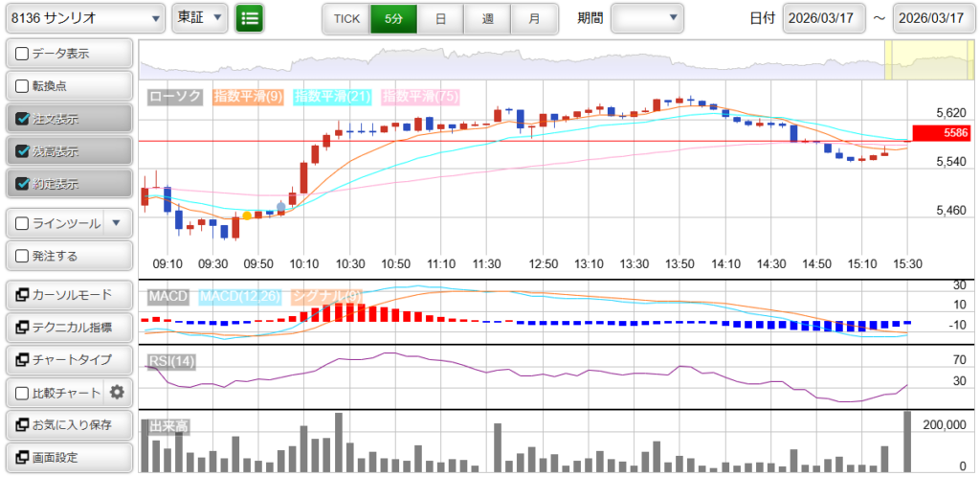Expand the 東証 exchange dropdown
Screen dimensions: 980x477
coord(199,18)
